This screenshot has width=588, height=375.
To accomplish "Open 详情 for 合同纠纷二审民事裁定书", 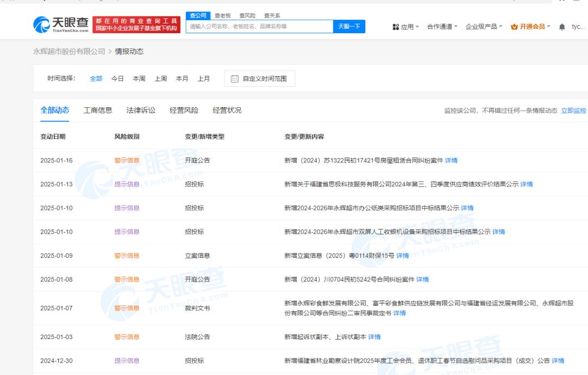I will [x=400, y=313].
